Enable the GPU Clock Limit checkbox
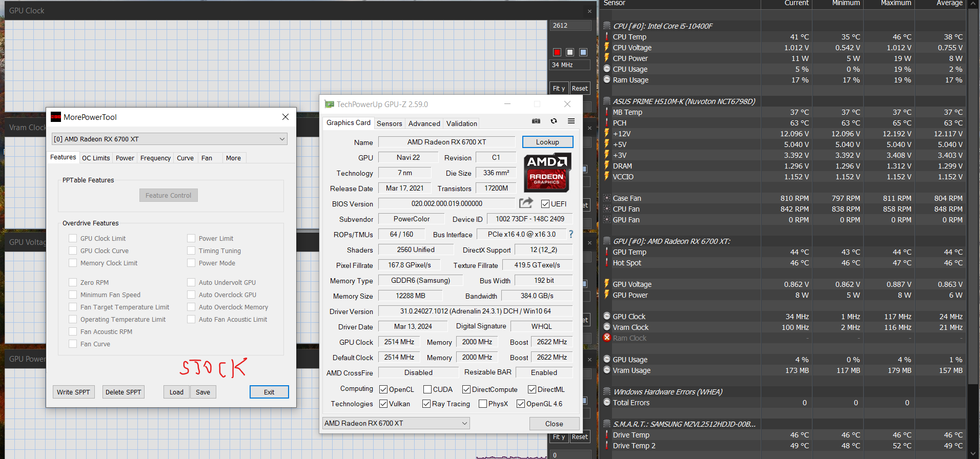 [73, 238]
